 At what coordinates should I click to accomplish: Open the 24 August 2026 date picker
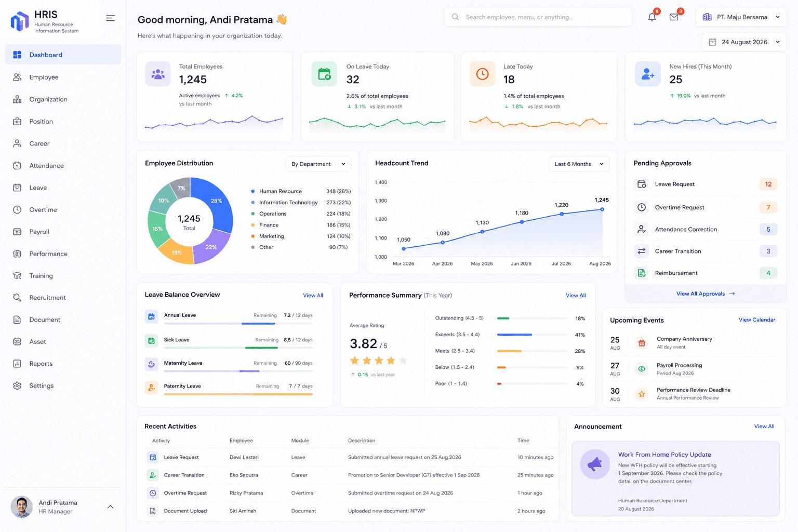click(x=744, y=42)
